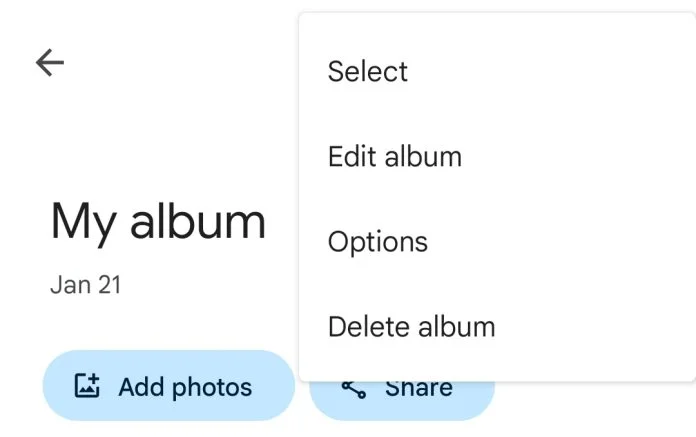Click the share nodes icon

pyautogui.click(x=354, y=390)
